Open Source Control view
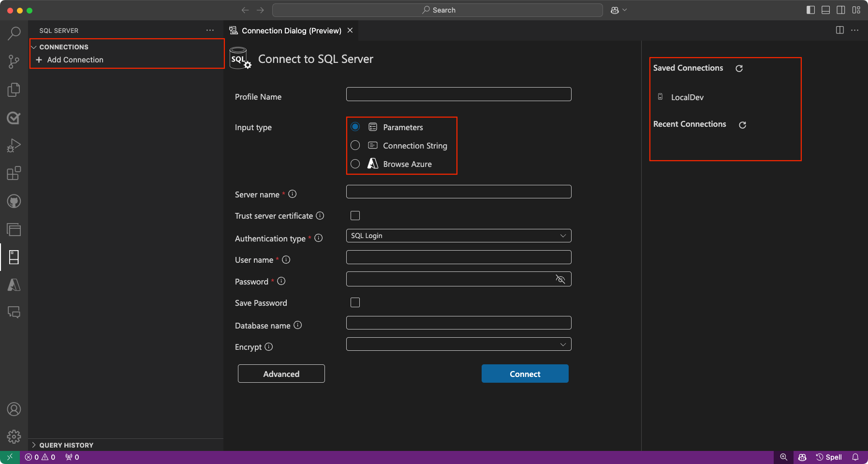Viewport: 868px width, 464px height. (x=14, y=61)
